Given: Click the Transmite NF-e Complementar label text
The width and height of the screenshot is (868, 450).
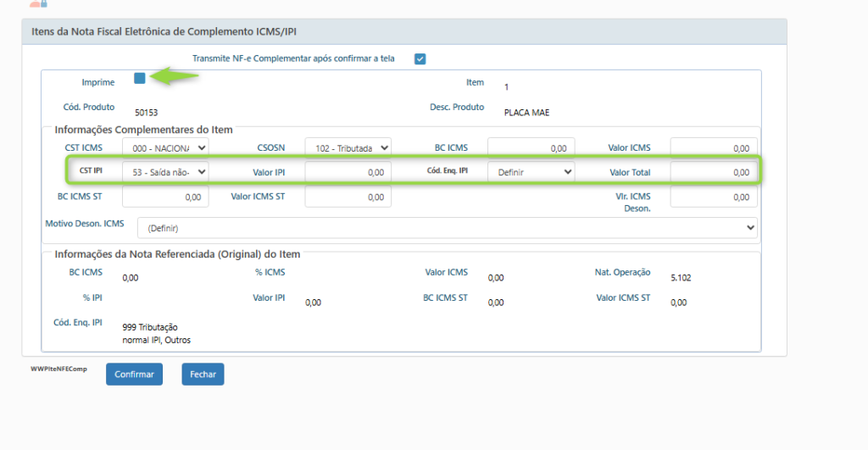Looking at the screenshot, I should tap(293, 58).
